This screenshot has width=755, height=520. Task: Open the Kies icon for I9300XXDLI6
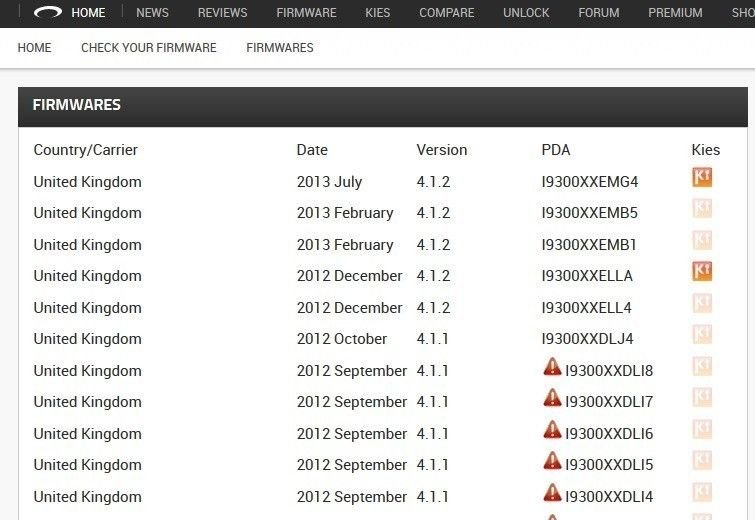click(702, 429)
